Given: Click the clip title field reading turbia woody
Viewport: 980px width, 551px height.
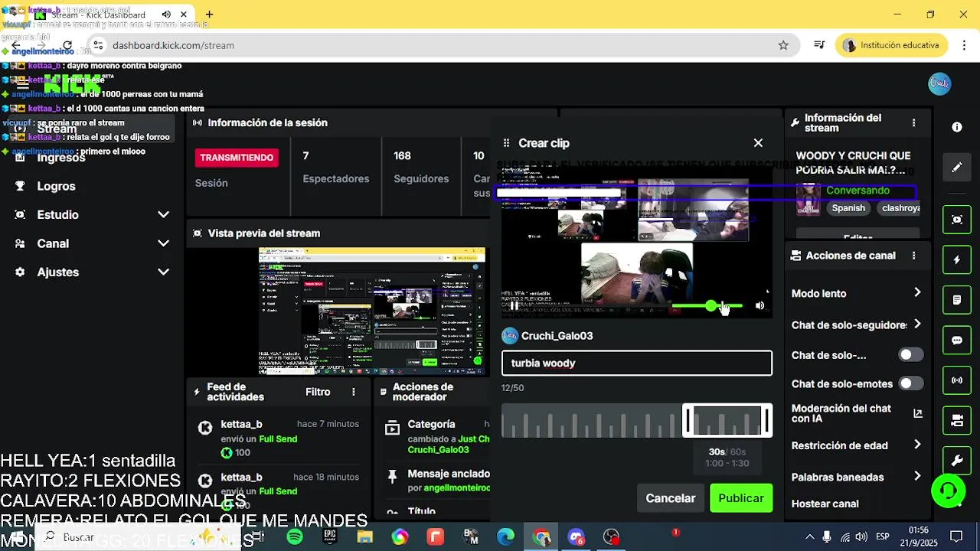Looking at the screenshot, I should click(637, 364).
